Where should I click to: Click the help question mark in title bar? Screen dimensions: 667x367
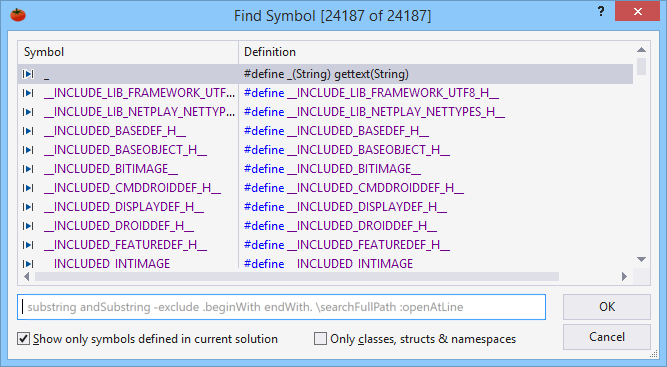tap(601, 11)
